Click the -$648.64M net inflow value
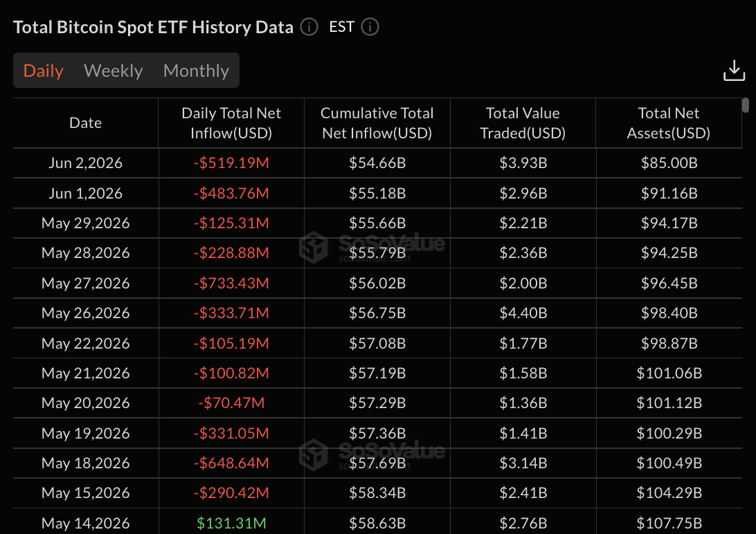Screen dimensions: 756x534 click(231, 463)
